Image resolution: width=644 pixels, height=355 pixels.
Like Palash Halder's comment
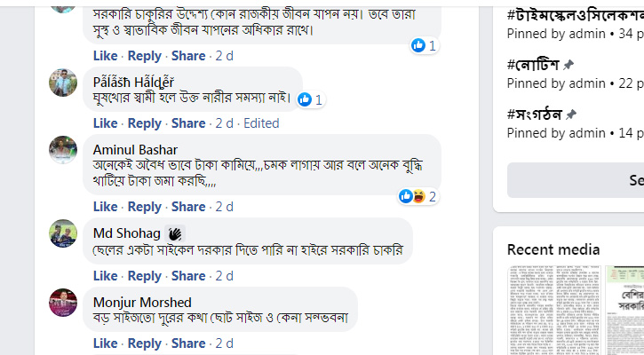[105, 123]
